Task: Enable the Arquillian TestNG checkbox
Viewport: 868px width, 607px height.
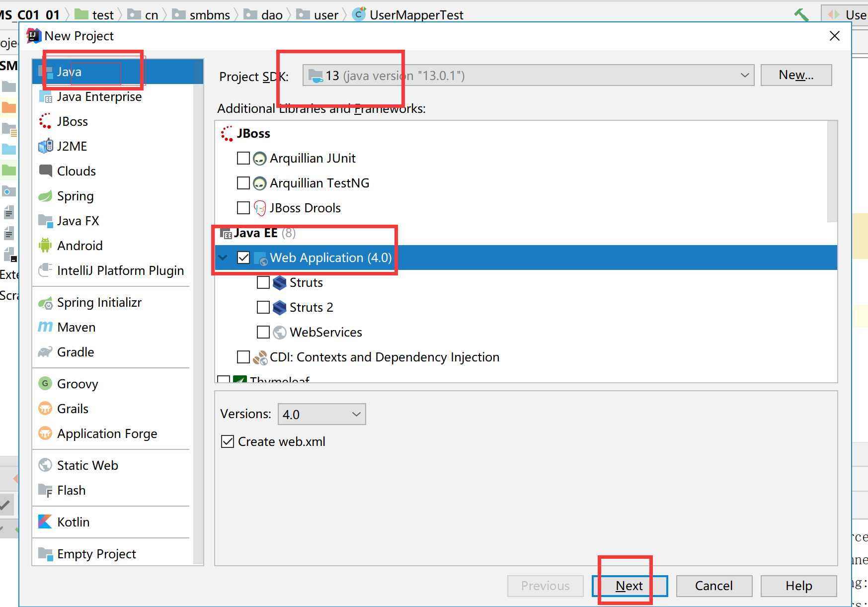Action: pos(243,183)
